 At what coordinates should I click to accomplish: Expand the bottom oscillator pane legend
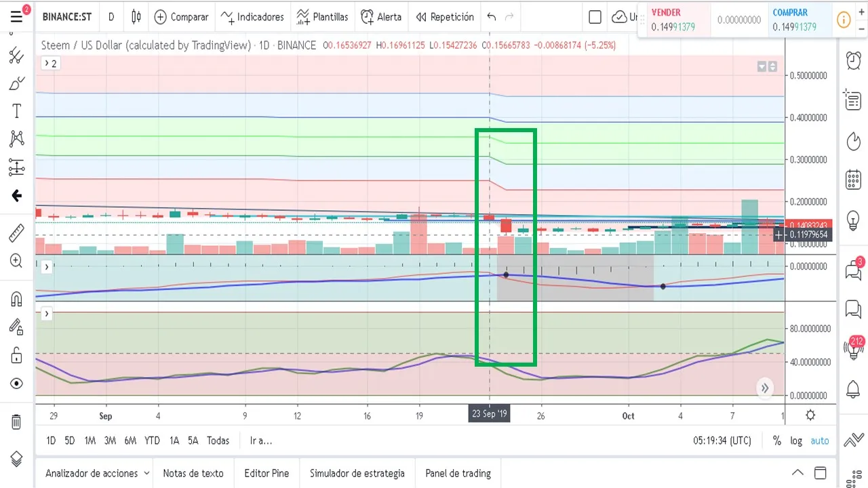[47, 314]
